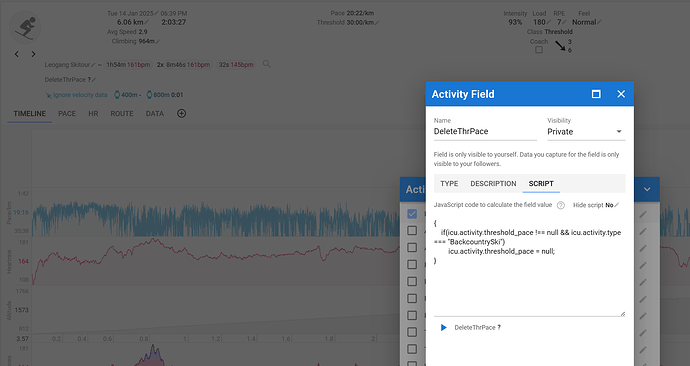
Task: Click the Ignore velocity data link
Action: (x=77, y=95)
